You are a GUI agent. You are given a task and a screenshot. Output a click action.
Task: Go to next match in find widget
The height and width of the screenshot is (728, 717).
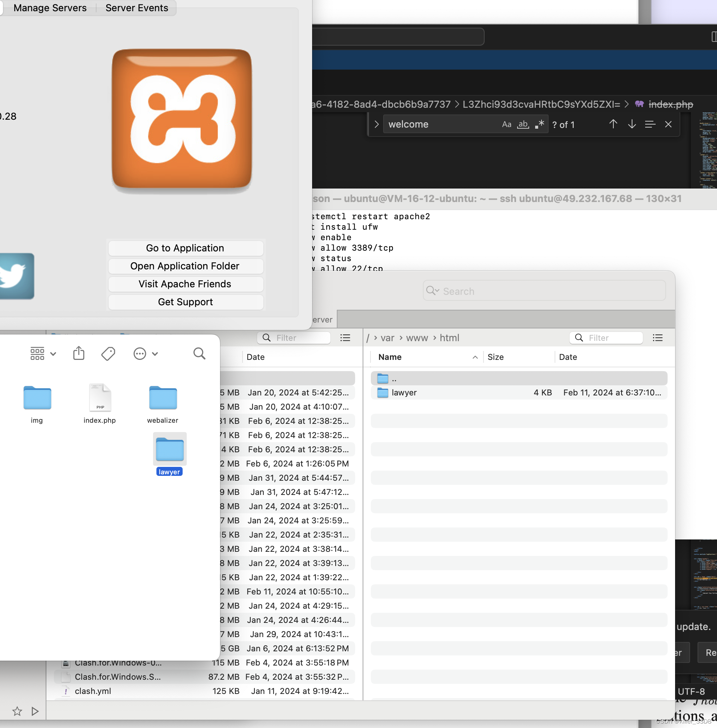pos(632,124)
